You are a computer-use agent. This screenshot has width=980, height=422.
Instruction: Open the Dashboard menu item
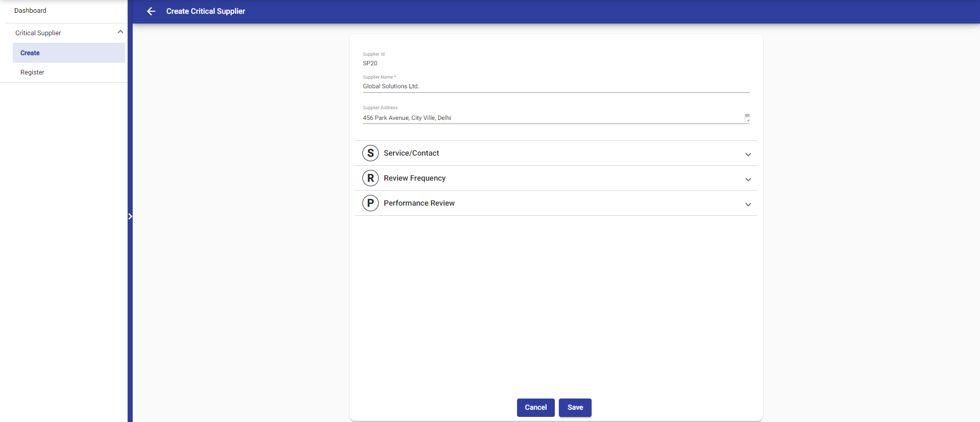click(x=30, y=11)
